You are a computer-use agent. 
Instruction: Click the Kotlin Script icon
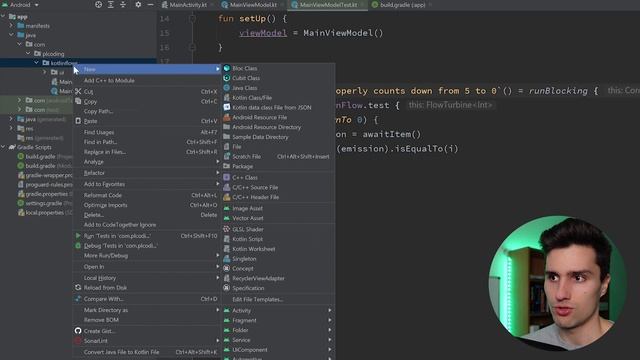coord(227,239)
